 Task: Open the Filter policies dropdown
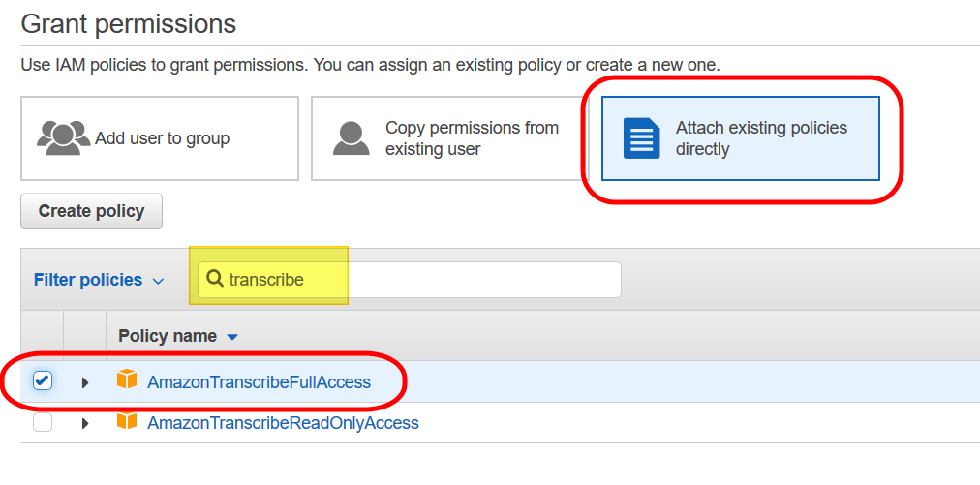point(99,280)
